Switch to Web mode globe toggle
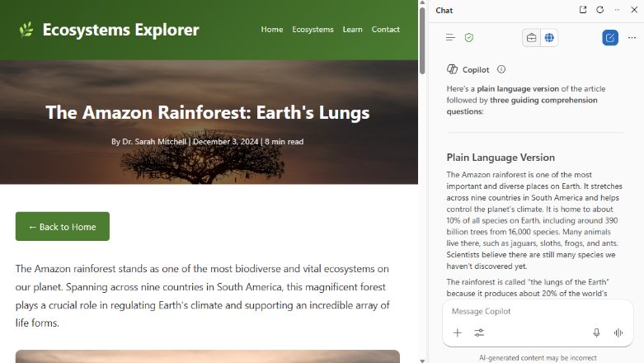 pyautogui.click(x=549, y=38)
